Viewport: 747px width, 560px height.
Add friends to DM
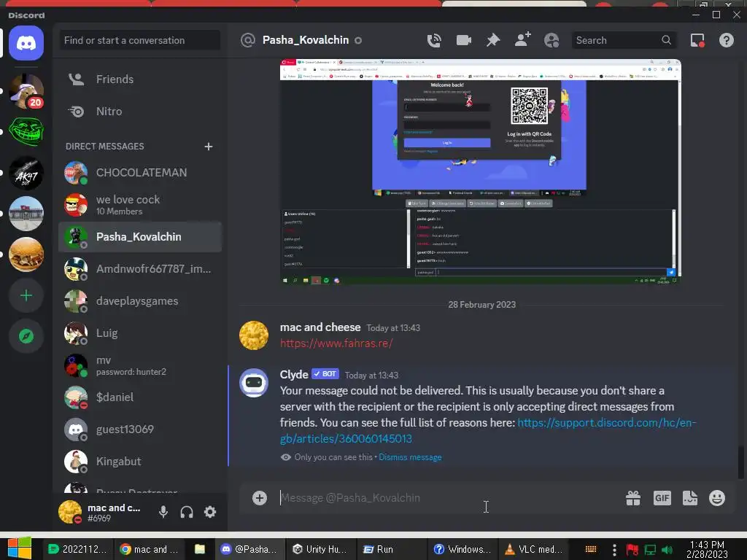pyautogui.click(x=522, y=40)
